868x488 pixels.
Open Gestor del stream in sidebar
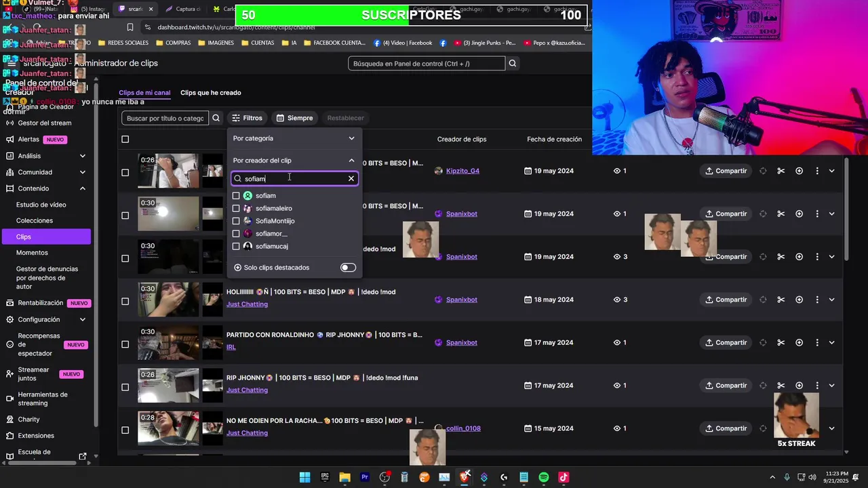(45, 123)
